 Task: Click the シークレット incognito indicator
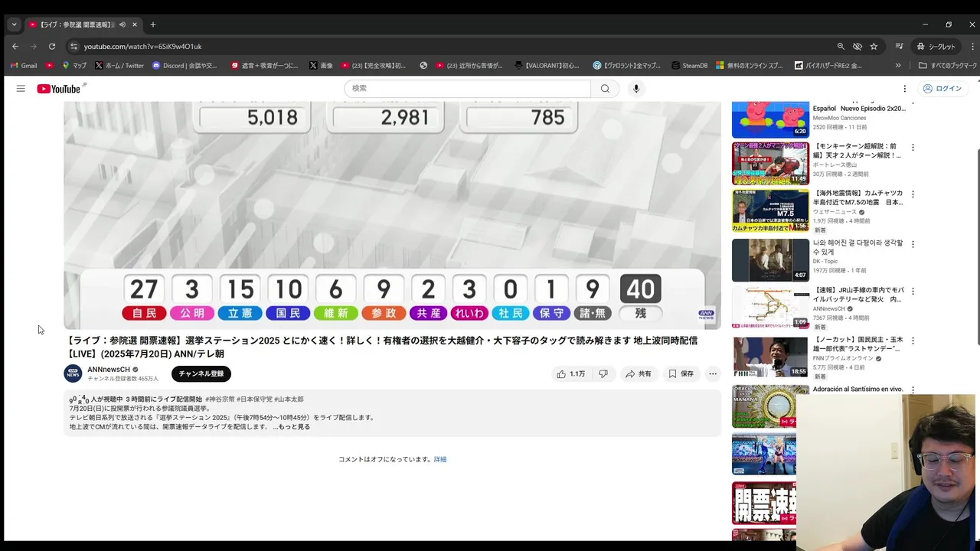pos(935,47)
